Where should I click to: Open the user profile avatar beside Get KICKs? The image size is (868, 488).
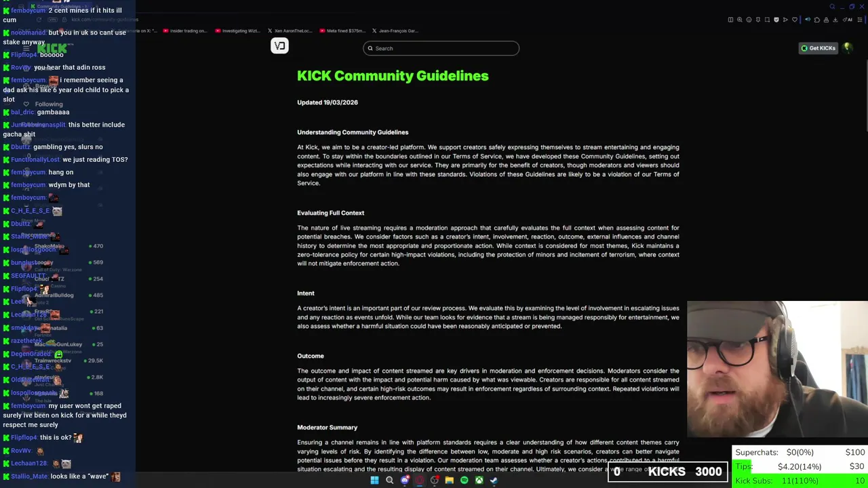(847, 48)
